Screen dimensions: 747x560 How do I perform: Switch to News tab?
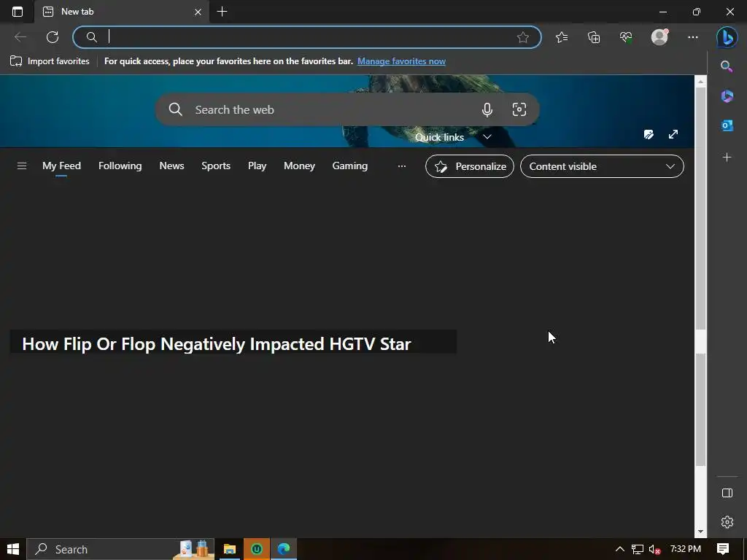point(171,166)
